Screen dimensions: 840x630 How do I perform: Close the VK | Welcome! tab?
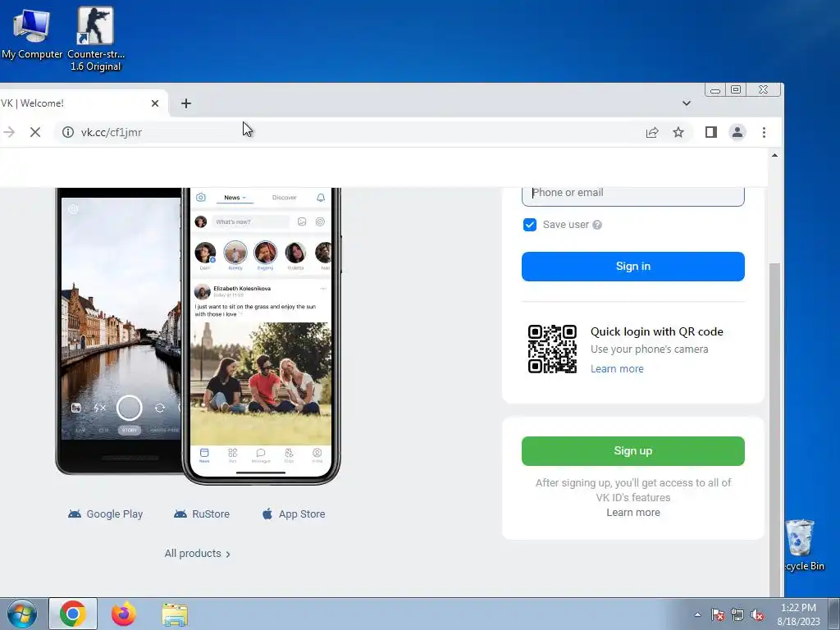(x=155, y=103)
